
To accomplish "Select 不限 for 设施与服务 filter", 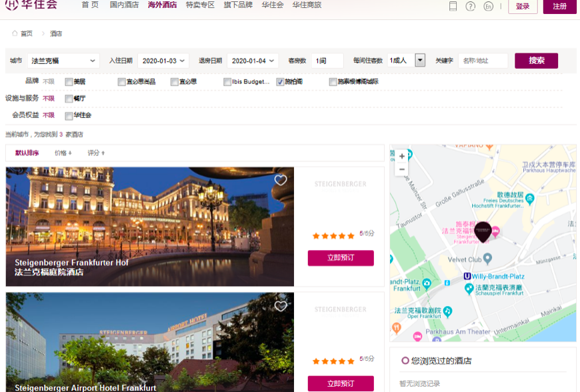I will [49, 99].
